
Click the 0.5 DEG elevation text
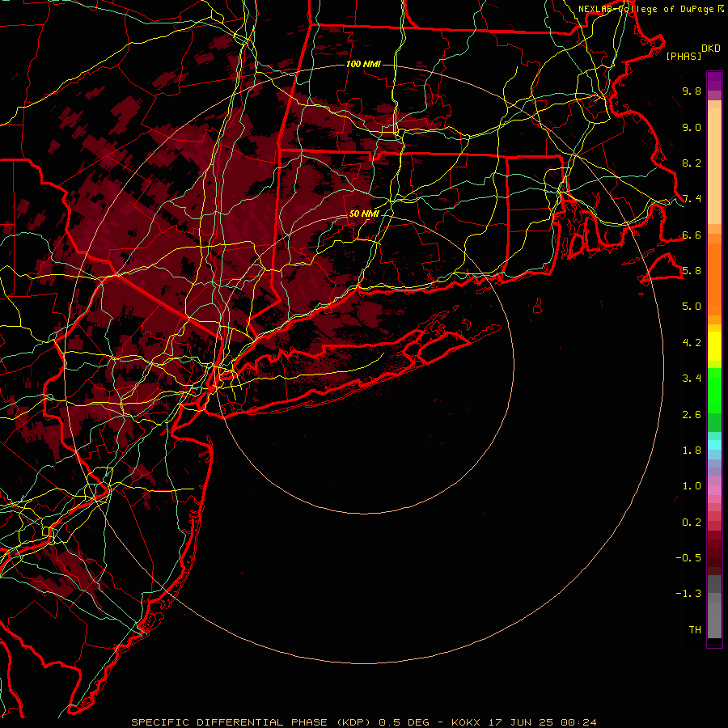coord(404,722)
